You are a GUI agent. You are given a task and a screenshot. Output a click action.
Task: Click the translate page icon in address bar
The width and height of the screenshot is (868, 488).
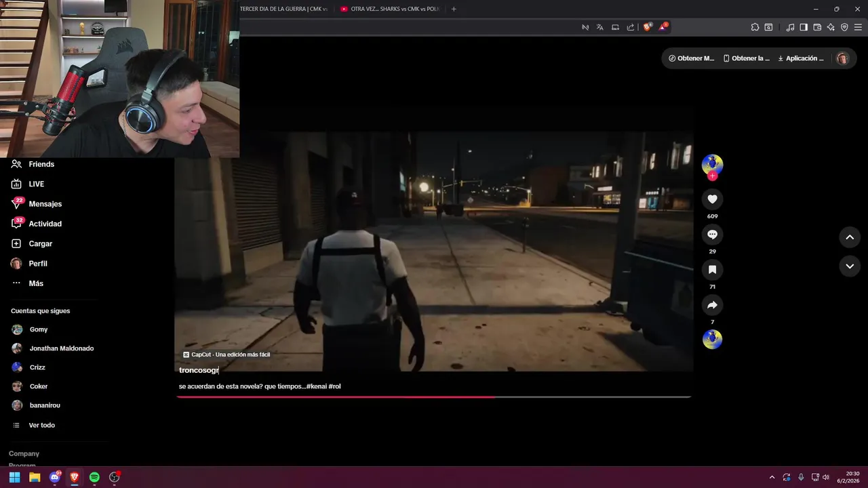[x=600, y=27]
